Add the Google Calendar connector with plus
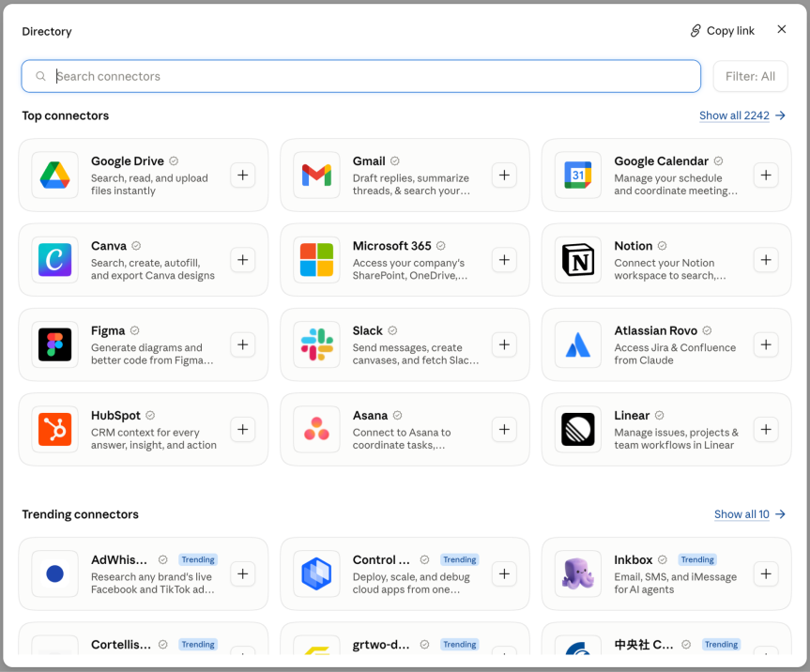The width and height of the screenshot is (810, 672). (766, 176)
